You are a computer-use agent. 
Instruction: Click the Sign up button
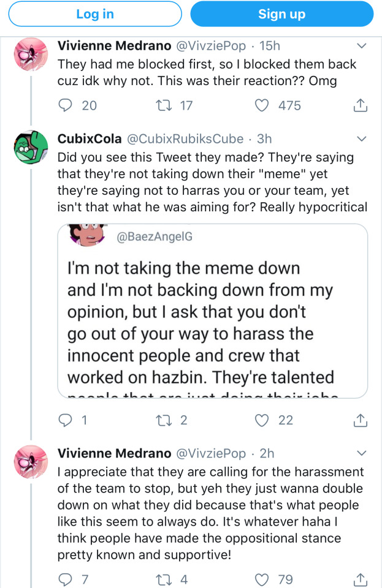pos(281,14)
